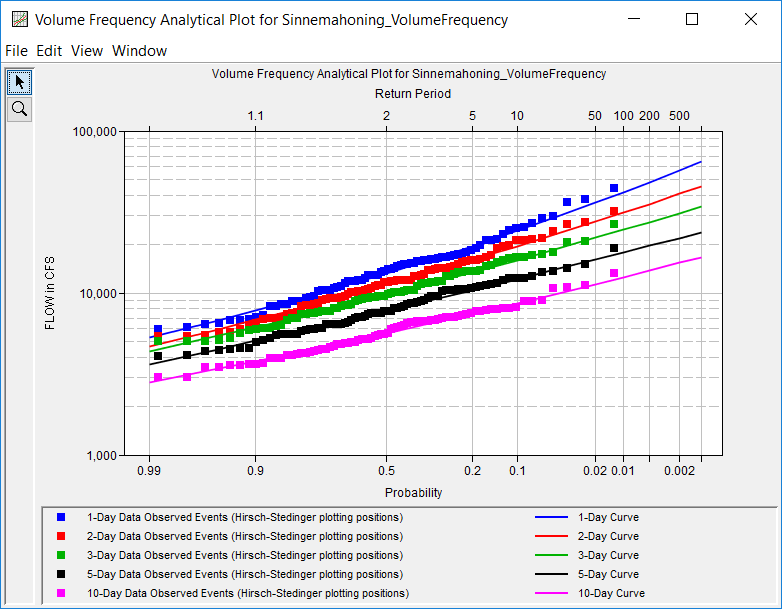Image resolution: width=782 pixels, height=609 pixels.
Task: Click the magenta 10-Day Data legend square
Action: point(61,593)
